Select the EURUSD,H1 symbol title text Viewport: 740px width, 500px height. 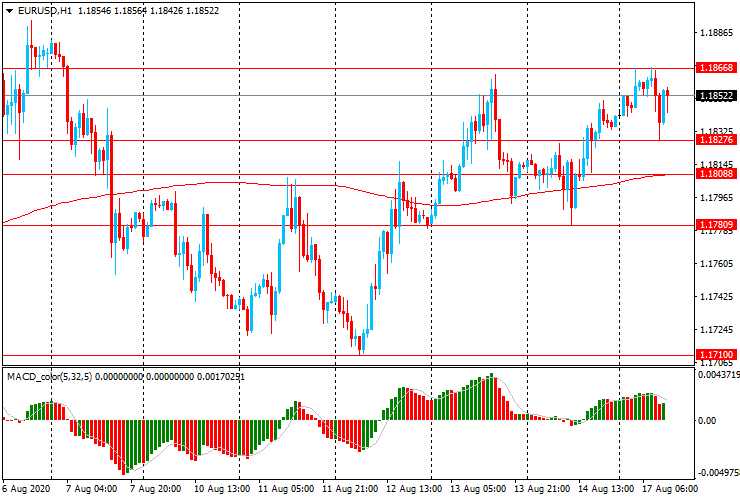pyautogui.click(x=45, y=10)
